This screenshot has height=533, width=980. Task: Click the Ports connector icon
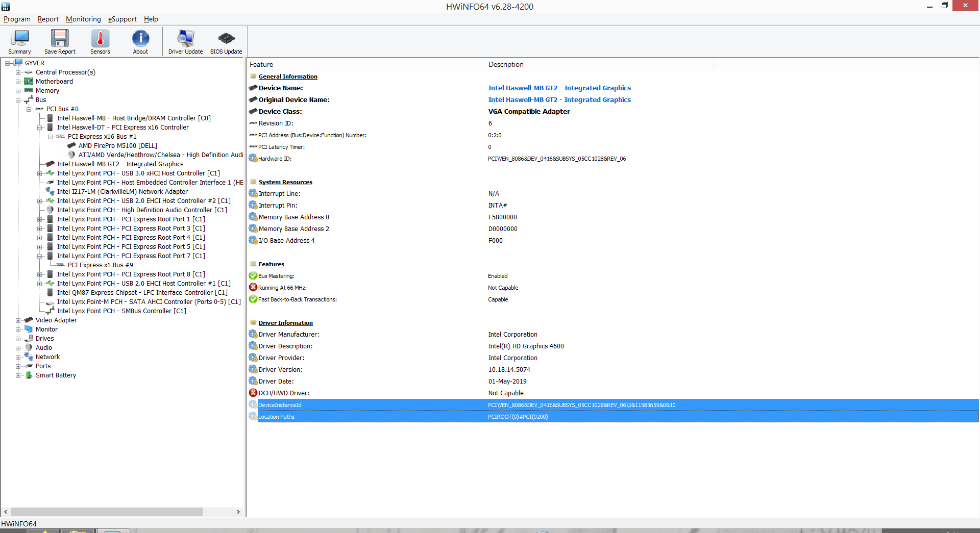click(29, 366)
